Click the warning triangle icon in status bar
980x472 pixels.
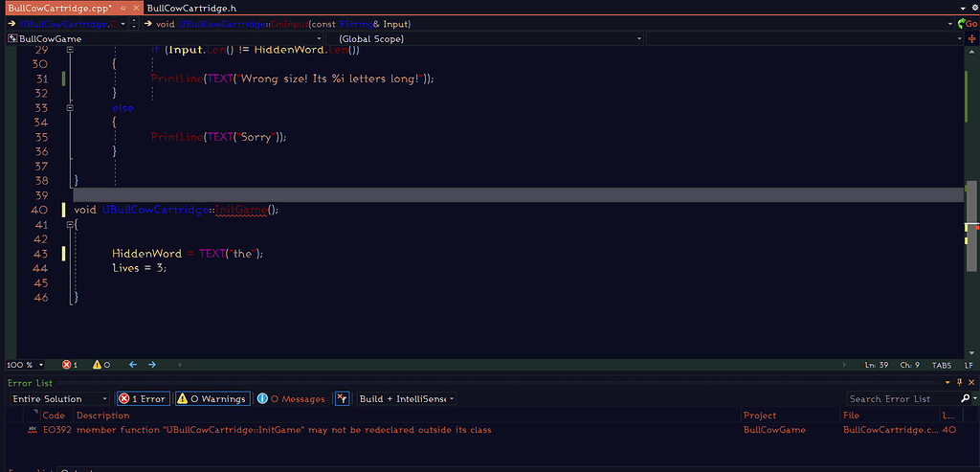click(96, 365)
